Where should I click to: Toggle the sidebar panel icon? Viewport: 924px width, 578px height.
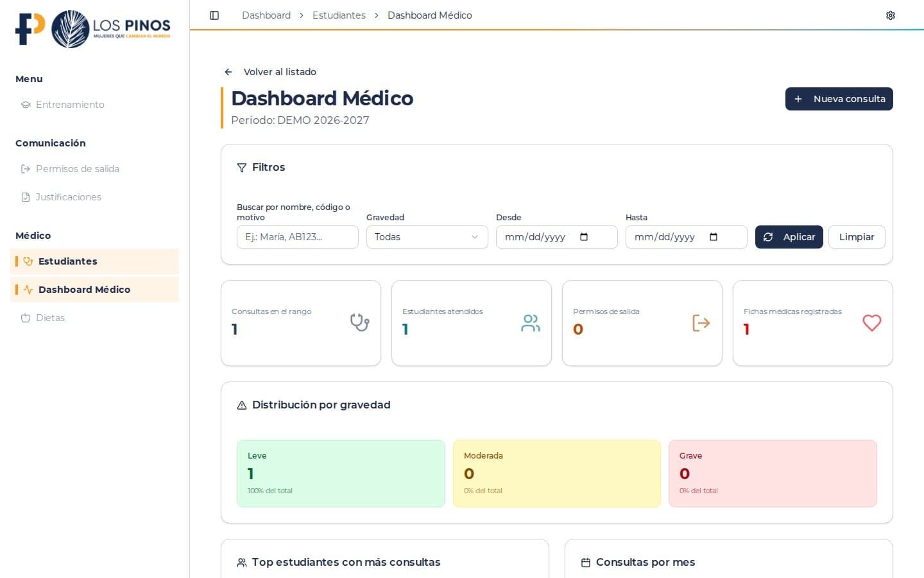pos(214,15)
